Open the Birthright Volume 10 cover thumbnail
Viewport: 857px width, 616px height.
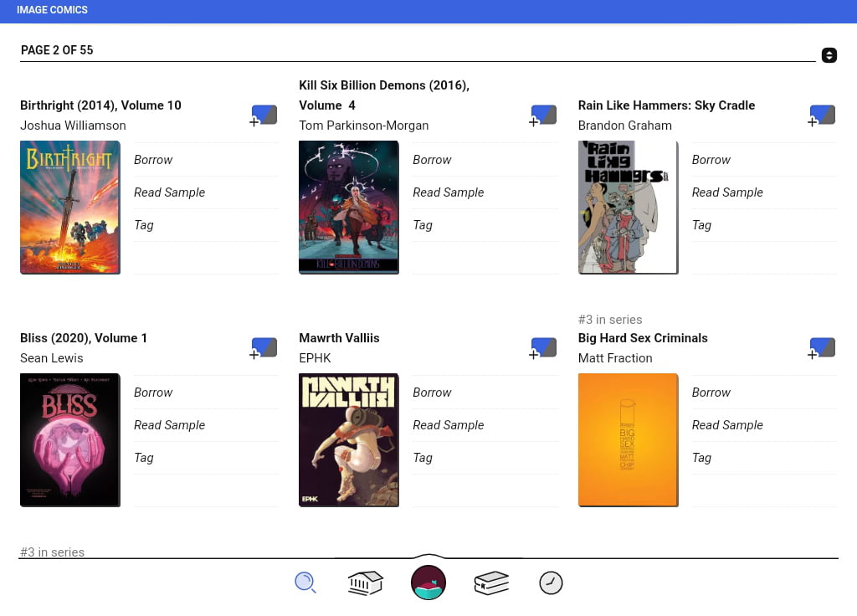(70, 208)
